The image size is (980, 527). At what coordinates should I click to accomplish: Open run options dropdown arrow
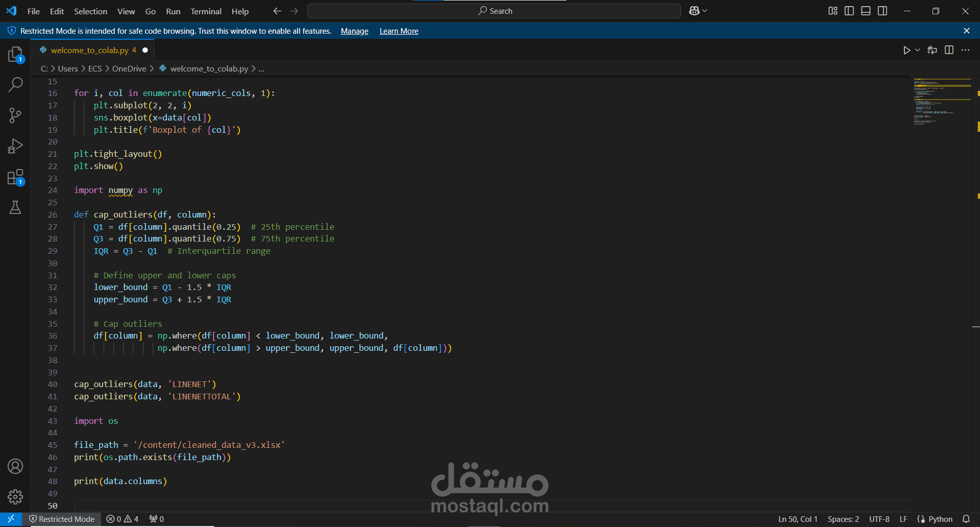click(x=917, y=50)
